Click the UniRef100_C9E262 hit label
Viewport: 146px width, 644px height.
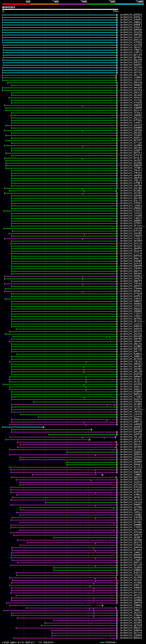tap(131, 361)
